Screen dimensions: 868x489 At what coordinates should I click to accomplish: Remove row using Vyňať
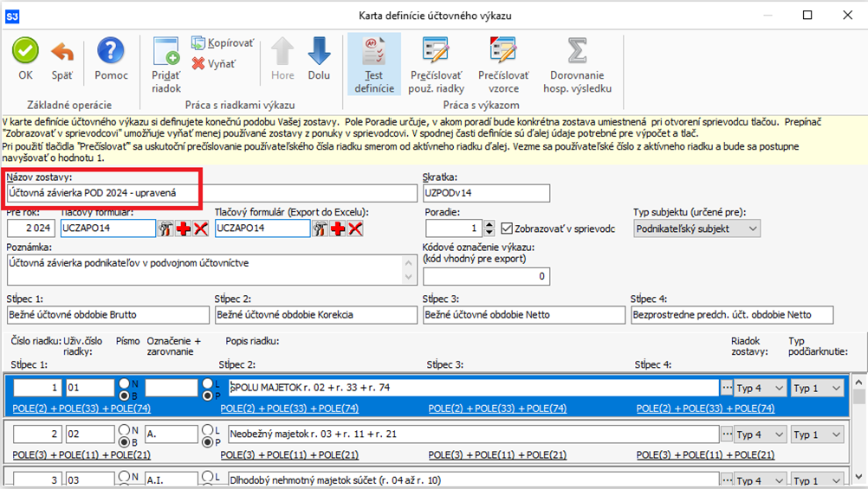tap(213, 63)
